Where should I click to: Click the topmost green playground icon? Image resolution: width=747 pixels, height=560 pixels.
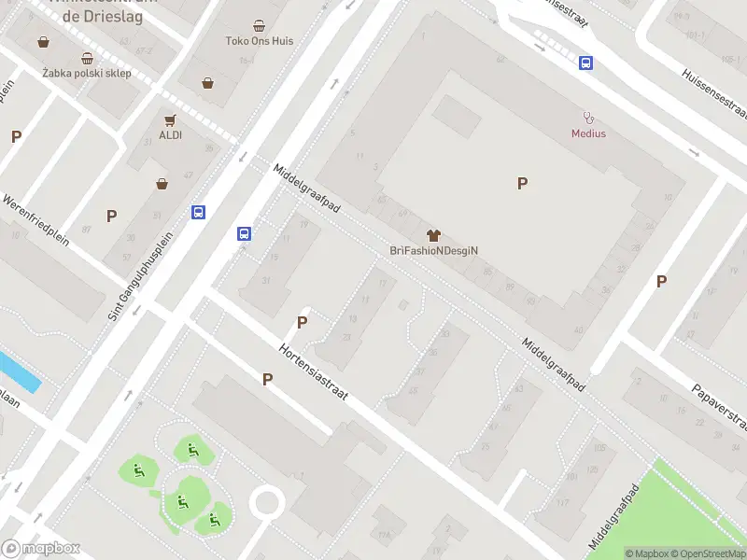tap(193, 449)
